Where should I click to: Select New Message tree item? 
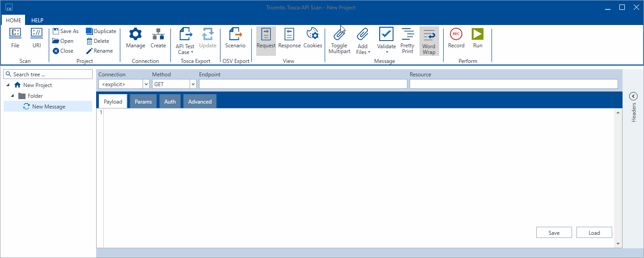coord(48,106)
